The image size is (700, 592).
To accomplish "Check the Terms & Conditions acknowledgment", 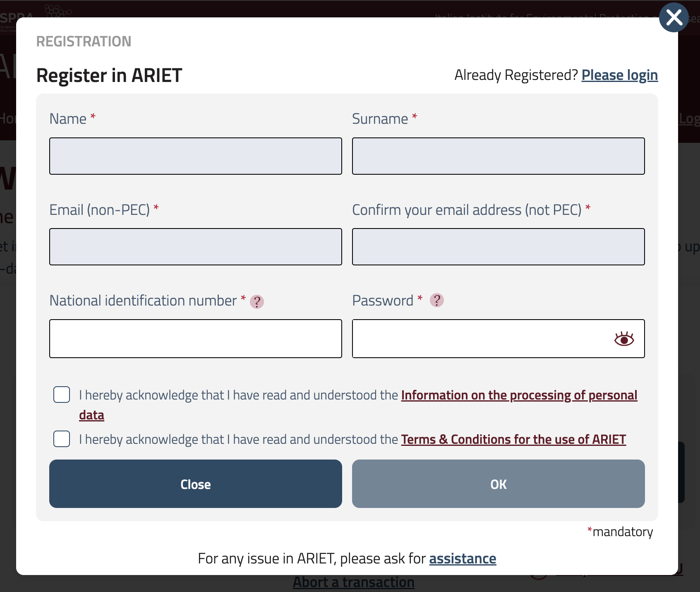I will (x=61, y=439).
